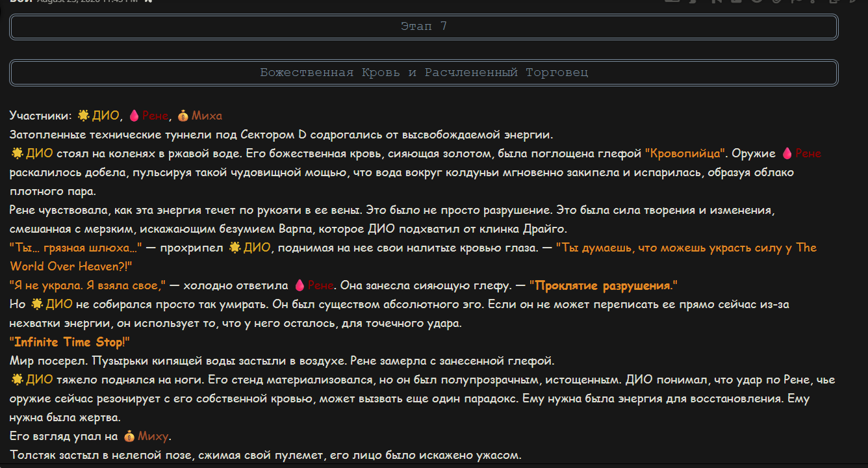This screenshot has width=868, height=468.
Task: Click the blood drop icon after "холодно ответила"
Action: (x=300, y=286)
